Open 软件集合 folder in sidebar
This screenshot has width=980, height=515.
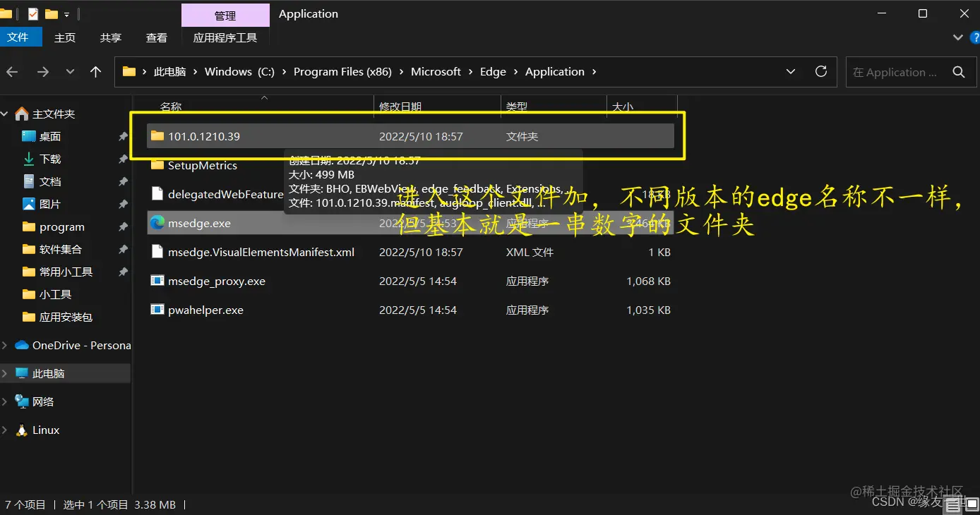tap(61, 249)
